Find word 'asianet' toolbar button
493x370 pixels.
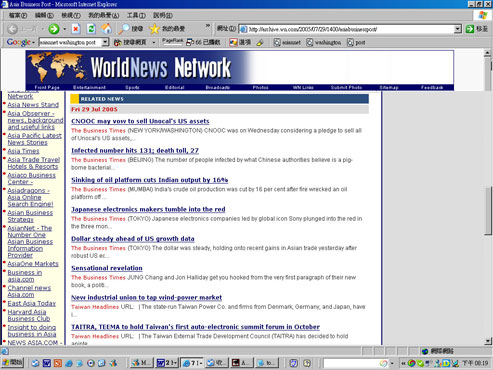click(x=287, y=42)
